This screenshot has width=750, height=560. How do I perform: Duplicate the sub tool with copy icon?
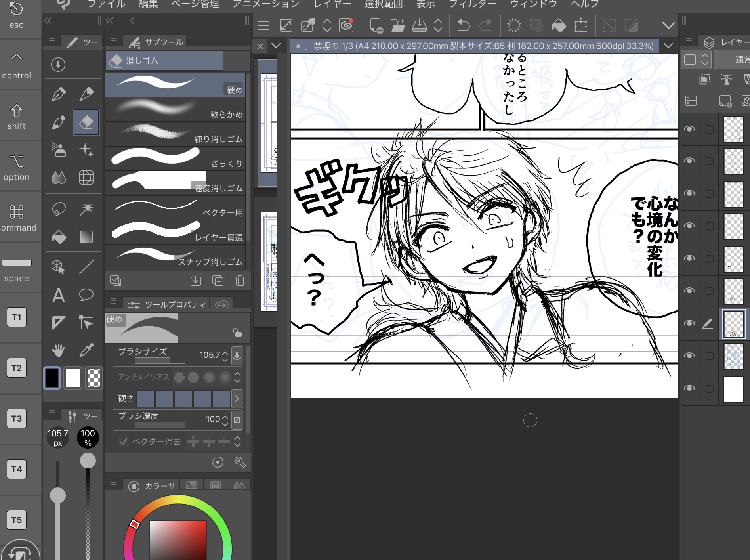[218, 281]
